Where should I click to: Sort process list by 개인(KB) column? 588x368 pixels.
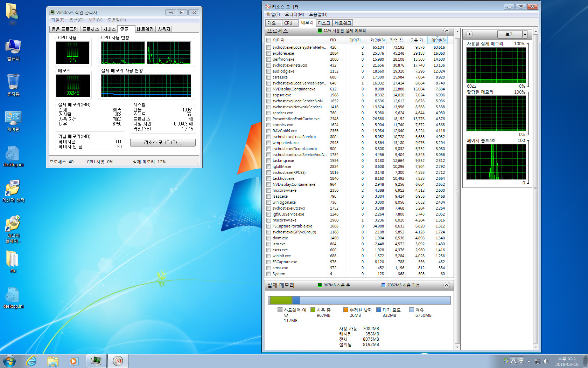pos(438,40)
